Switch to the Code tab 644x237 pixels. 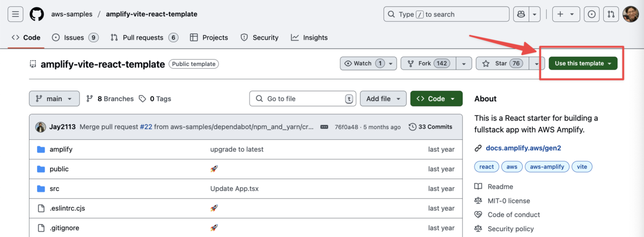(26, 38)
